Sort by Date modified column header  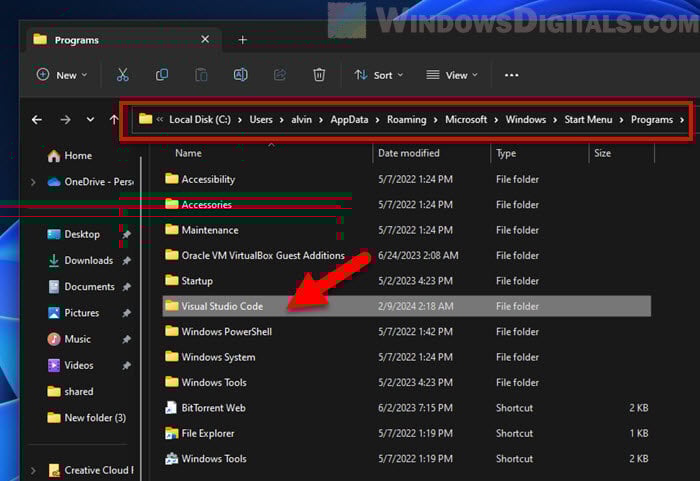pyautogui.click(x=408, y=153)
